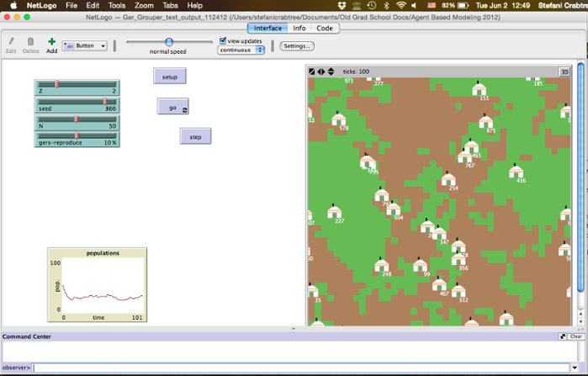Click the ticks: 100 counter

tap(356, 71)
